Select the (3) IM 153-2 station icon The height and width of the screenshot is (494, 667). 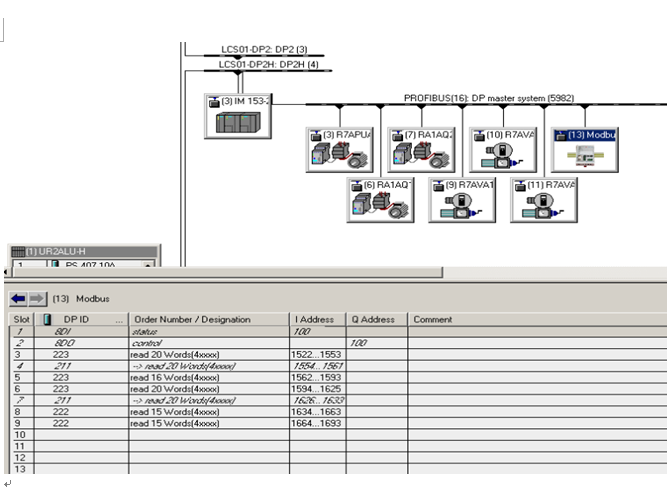point(238,123)
